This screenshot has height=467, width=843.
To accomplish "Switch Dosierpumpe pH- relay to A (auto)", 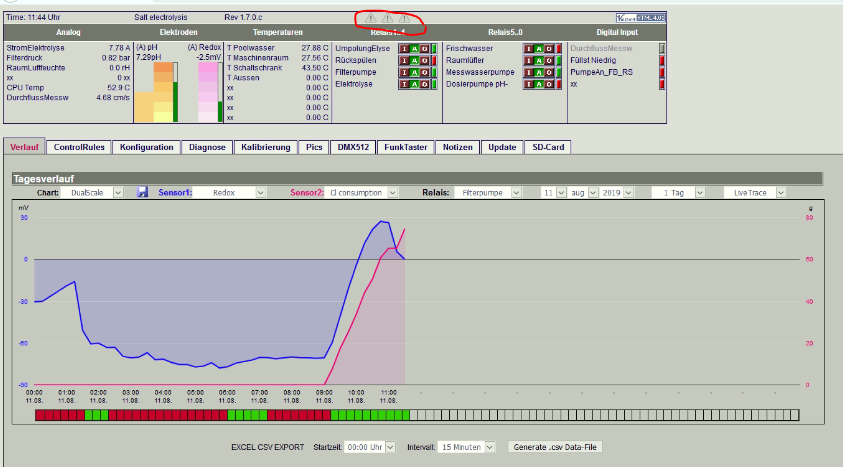I will (539, 84).
